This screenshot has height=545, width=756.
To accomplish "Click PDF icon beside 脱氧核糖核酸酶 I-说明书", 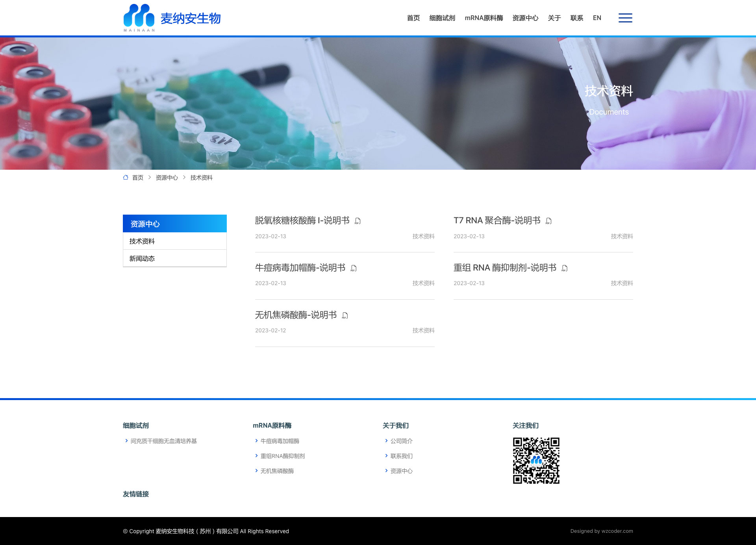I will pos(358,221).
